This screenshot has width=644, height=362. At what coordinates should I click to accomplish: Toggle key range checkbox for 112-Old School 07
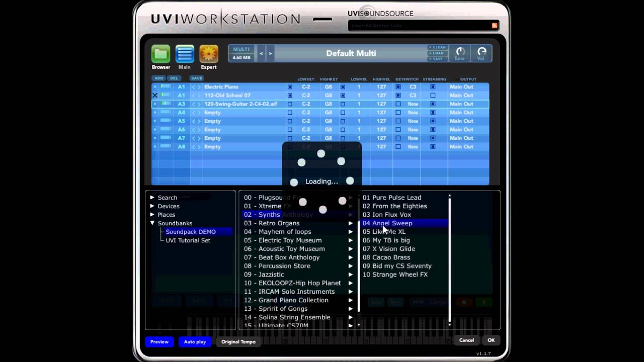click(290, 96)
